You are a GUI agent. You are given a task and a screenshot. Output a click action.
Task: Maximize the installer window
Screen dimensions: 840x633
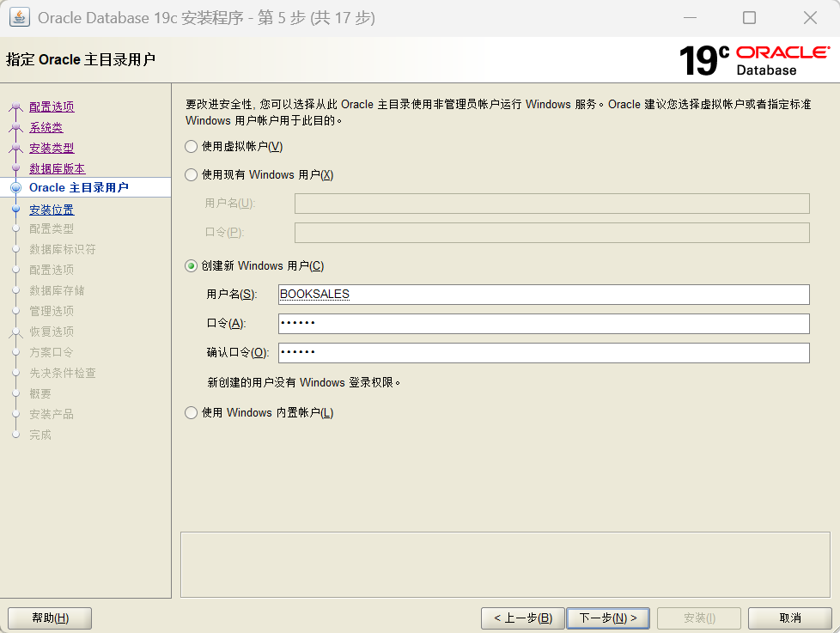pyautogui.click(x=750, y=18)
